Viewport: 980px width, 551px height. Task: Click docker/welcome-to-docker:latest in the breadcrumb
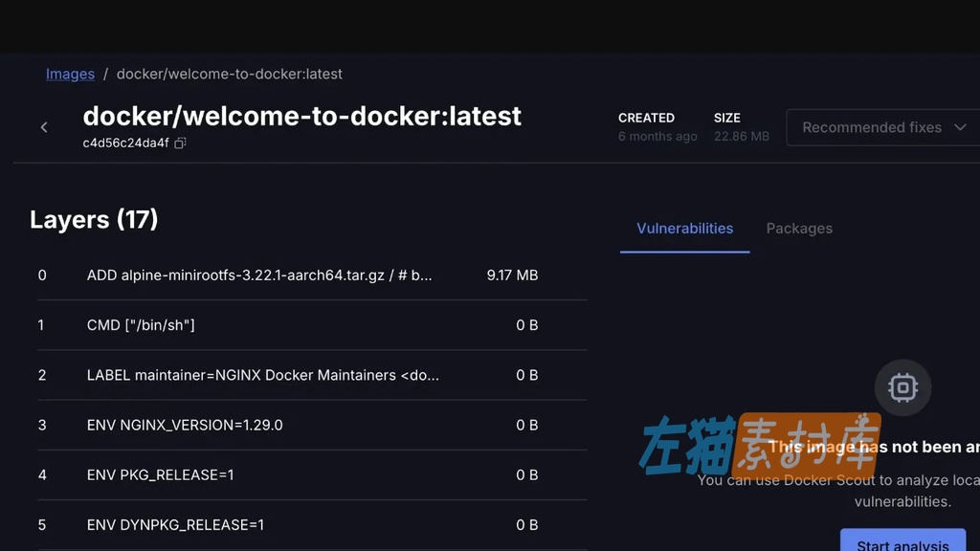(230, 74)
